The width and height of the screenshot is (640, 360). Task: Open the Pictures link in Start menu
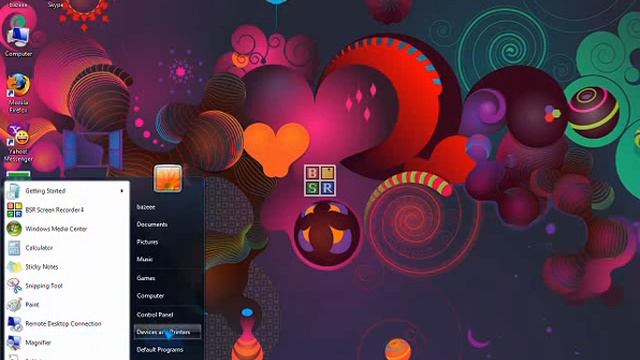pos(147,242)
